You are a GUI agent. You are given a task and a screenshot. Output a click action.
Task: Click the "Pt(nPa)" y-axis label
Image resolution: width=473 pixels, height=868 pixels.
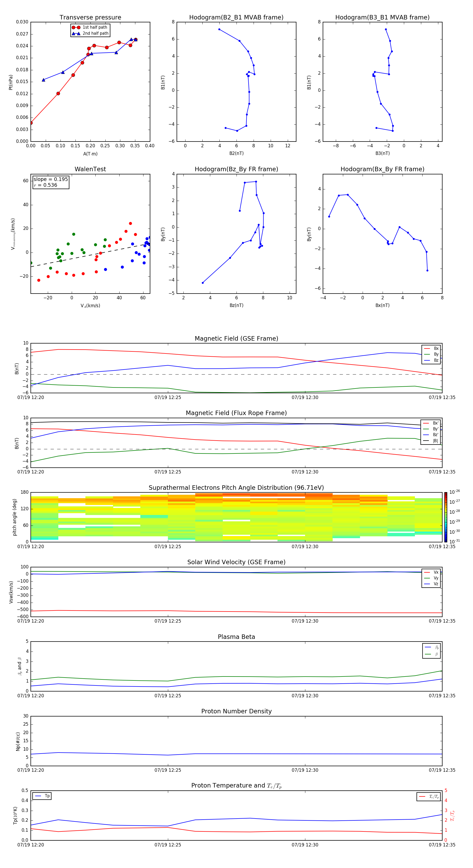11,82
